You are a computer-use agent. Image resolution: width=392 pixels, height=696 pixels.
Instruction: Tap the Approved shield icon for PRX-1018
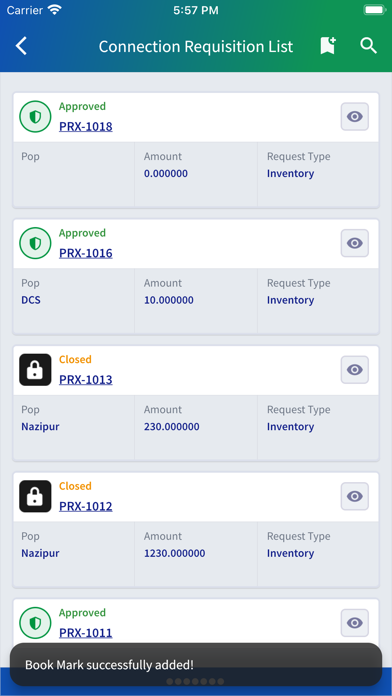[35, 117]
